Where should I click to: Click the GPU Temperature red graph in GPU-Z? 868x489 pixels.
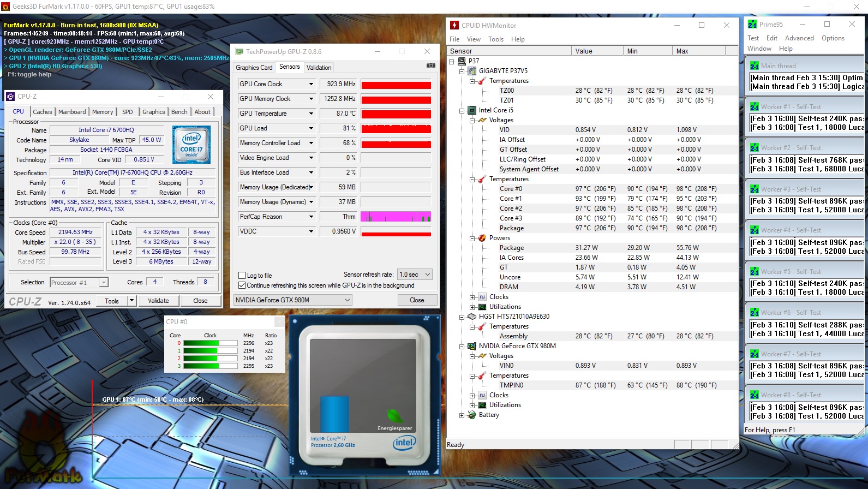point(396,114)
